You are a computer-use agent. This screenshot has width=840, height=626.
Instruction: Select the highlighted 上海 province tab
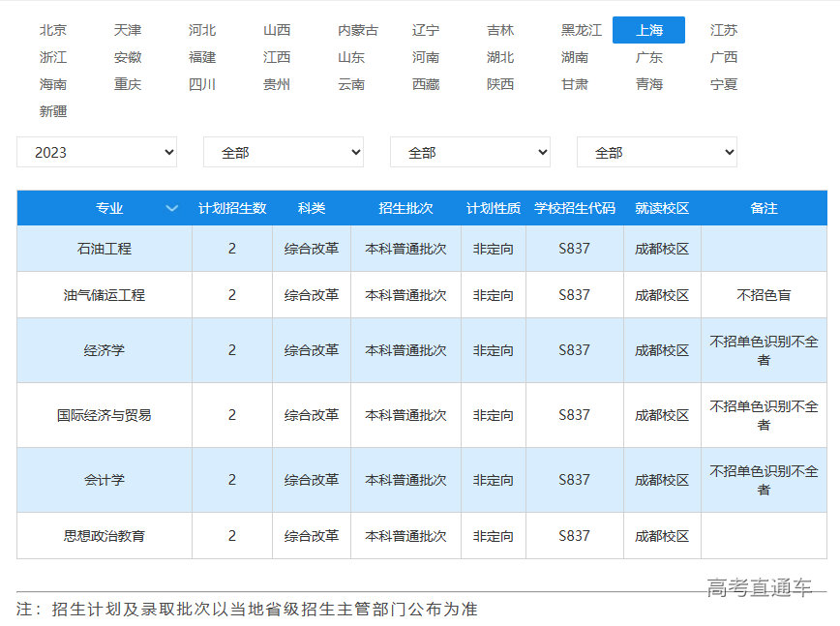click(648, 30)
